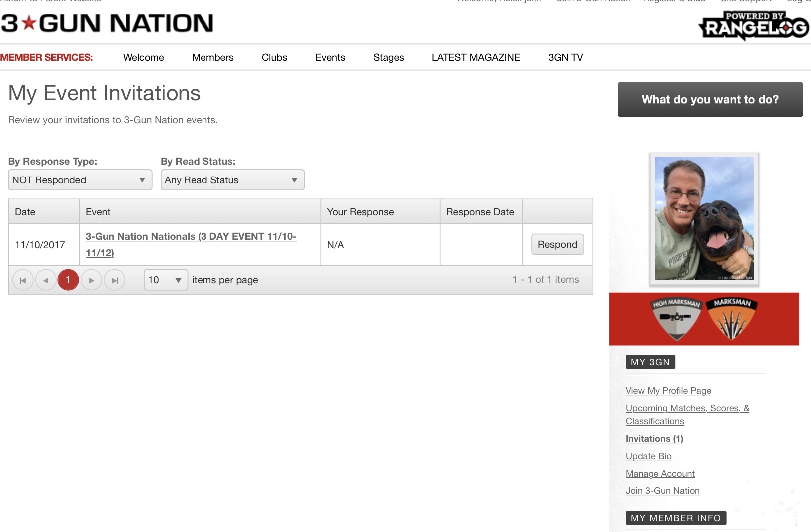Go to previous page pager arrow
This screenshot has width=811, height=532.
[46, 280]
